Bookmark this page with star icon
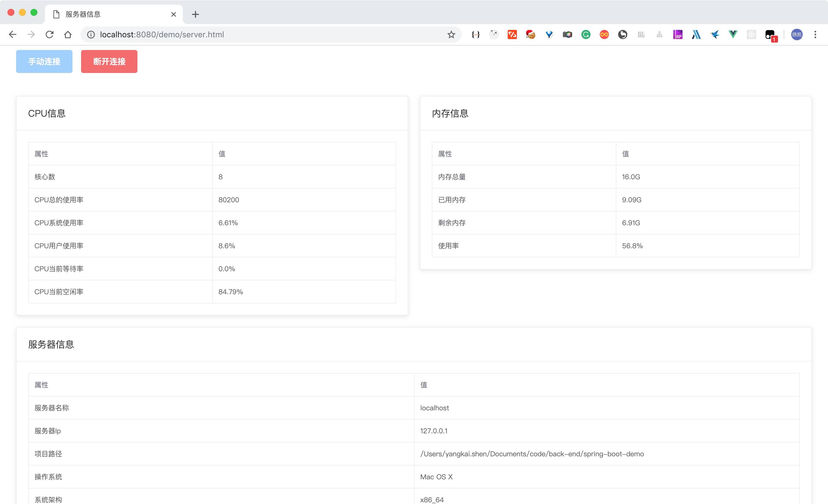Screen dimensions: 828x504 pyautogui.click(x=451, y=34)
